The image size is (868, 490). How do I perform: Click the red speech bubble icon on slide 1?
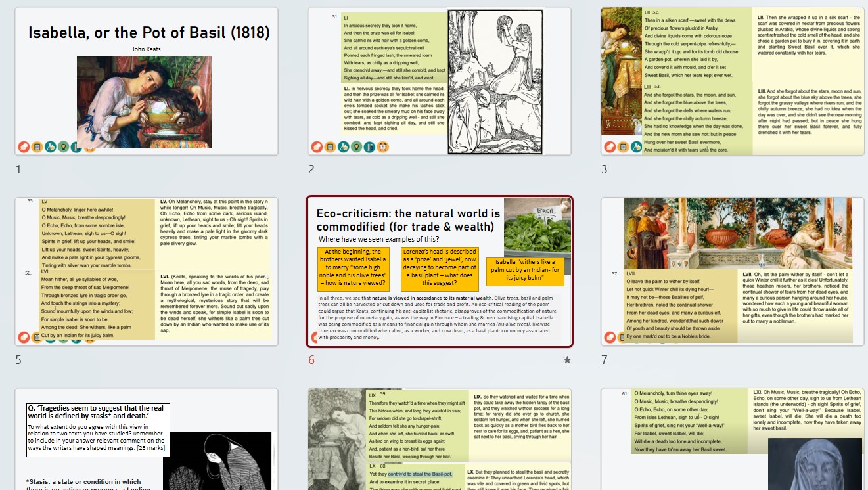(x=24, y=146)
